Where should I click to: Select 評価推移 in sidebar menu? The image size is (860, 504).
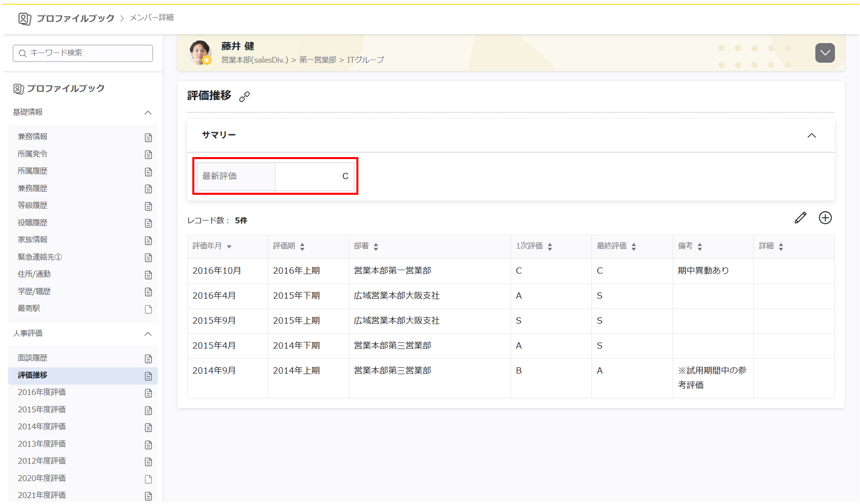(x=83, y=376)
